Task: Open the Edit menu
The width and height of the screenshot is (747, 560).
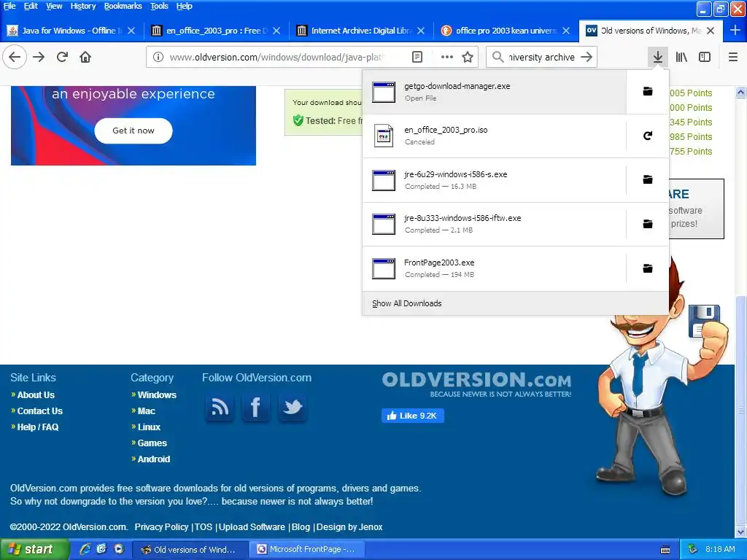Action: [31, 6]
